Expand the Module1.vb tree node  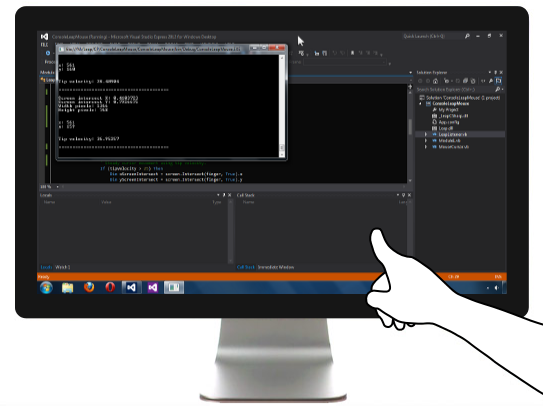426,141
